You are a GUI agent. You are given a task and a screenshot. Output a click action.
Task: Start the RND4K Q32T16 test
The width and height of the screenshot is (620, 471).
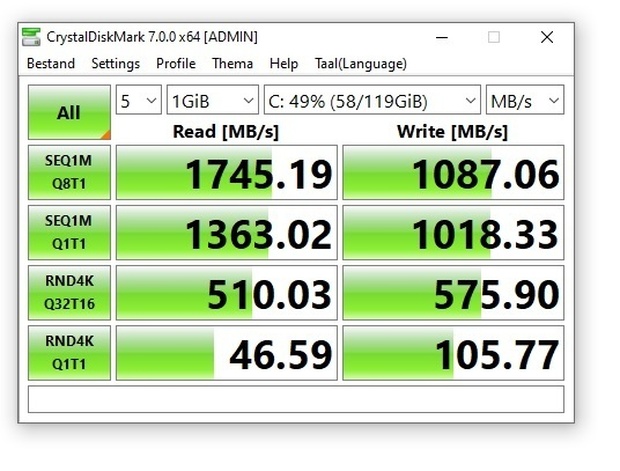point(69,293)
